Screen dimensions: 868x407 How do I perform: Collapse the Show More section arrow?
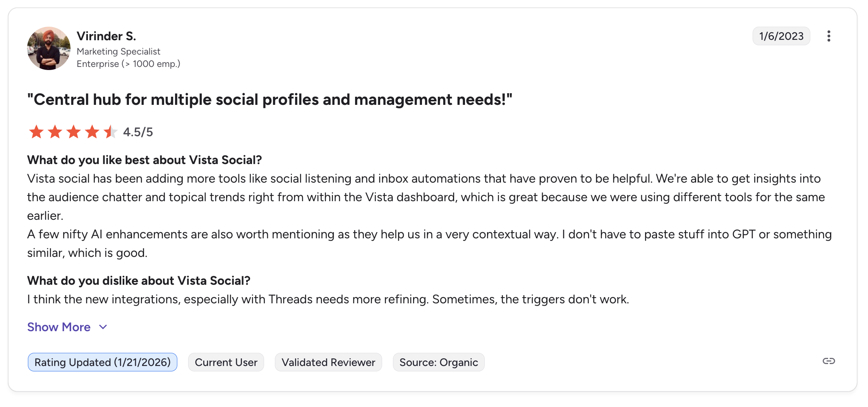click(x=103, y=327)
